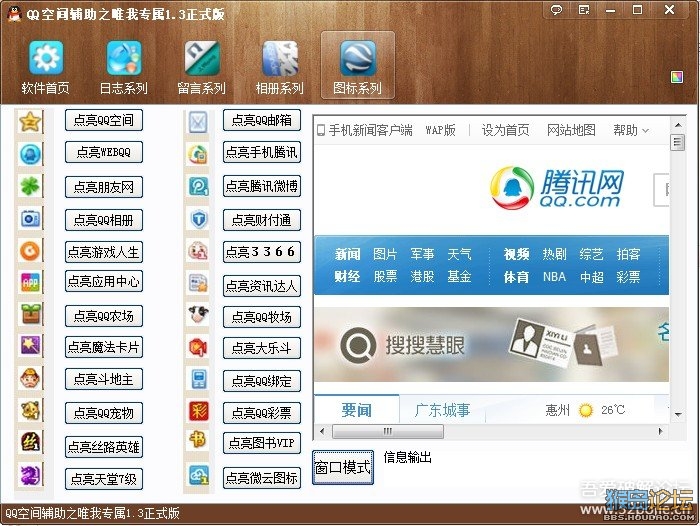This screenshot has width=700, height=526.
Task: Click the 点亮朋友网 button
Action: pos(104,187)
